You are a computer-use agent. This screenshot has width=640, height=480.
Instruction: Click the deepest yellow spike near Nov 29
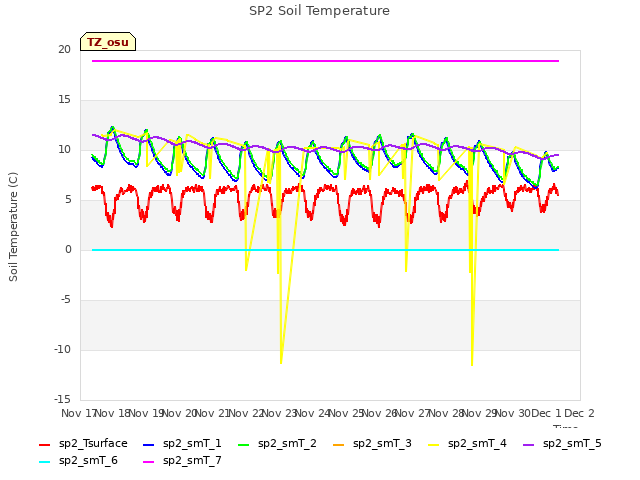[x=472, y=363]
